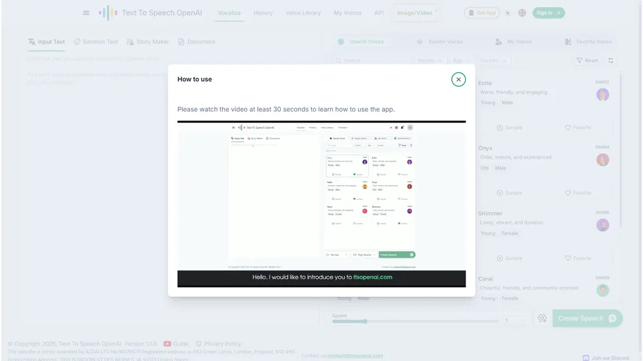Switch to the System Voices tab
The height and width of the screenshot is (361, 644).
tap(439, 41)
